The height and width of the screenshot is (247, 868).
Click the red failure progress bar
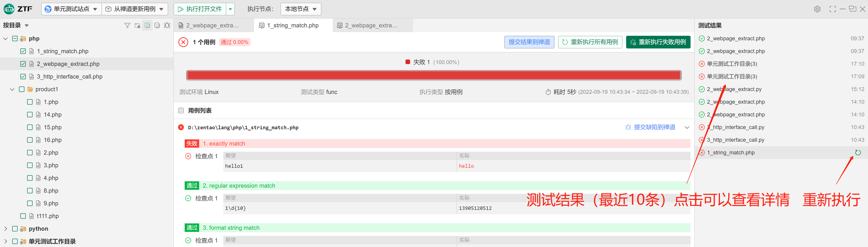(x=434, y=75)
